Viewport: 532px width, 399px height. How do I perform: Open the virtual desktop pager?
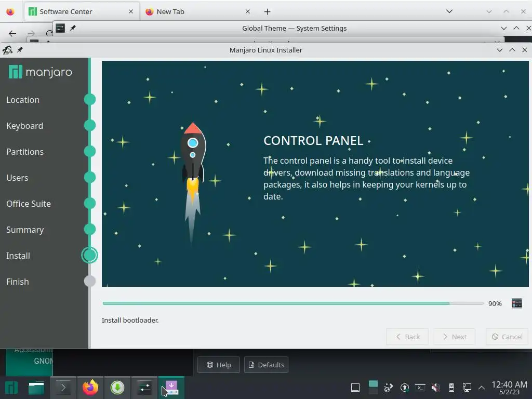coord(373,388)
